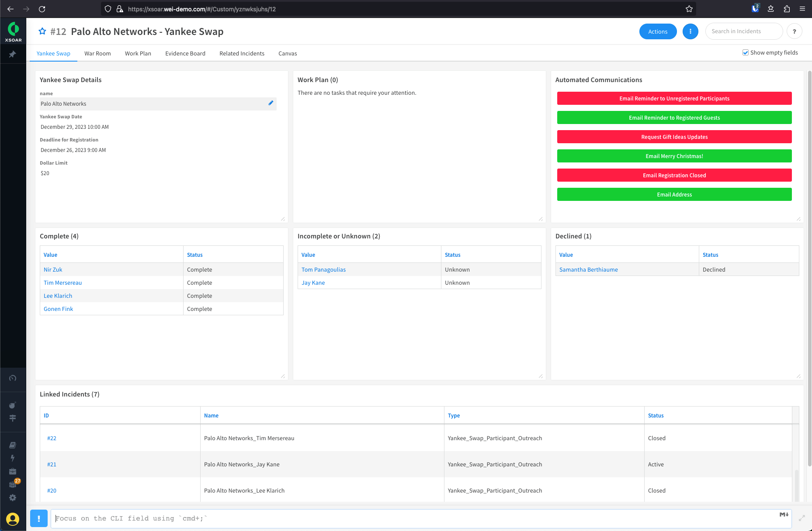The width and height of the screenshot is (812, 531).
Task: Send the Email Merry Christmas communication
Action: tap(674, 156)
